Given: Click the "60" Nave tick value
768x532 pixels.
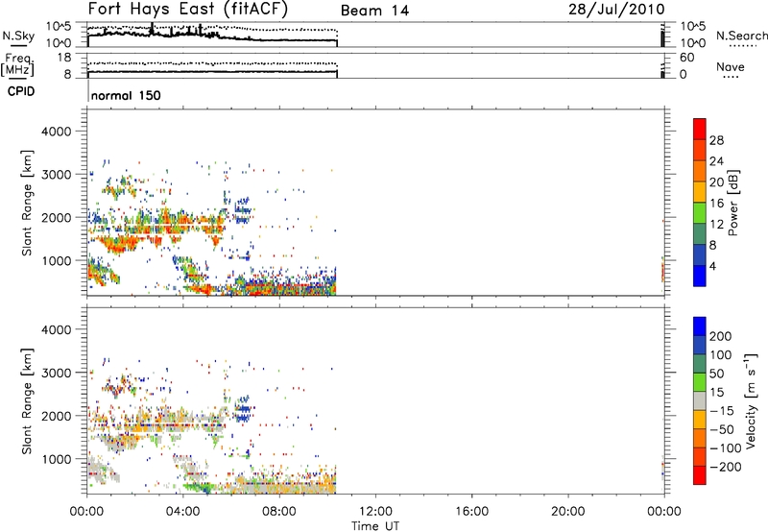Looking at the screenshot, I should point(686,58).
